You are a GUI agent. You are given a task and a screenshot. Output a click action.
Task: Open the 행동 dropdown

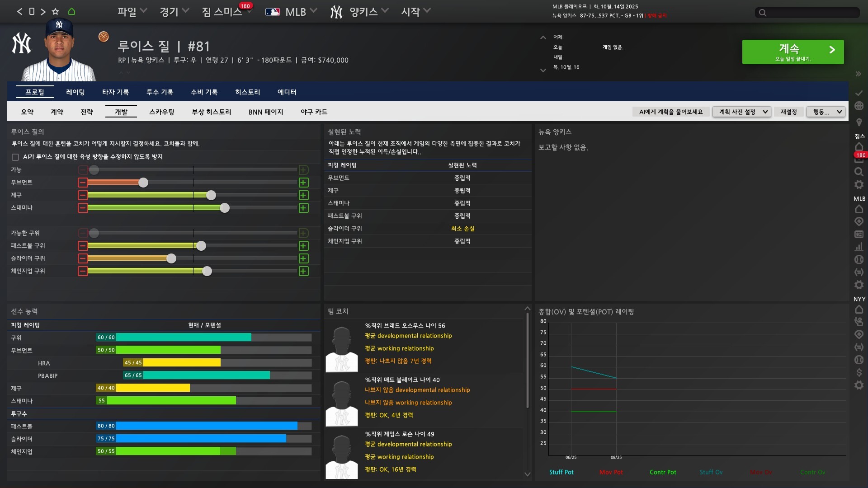tap(826, 112)
